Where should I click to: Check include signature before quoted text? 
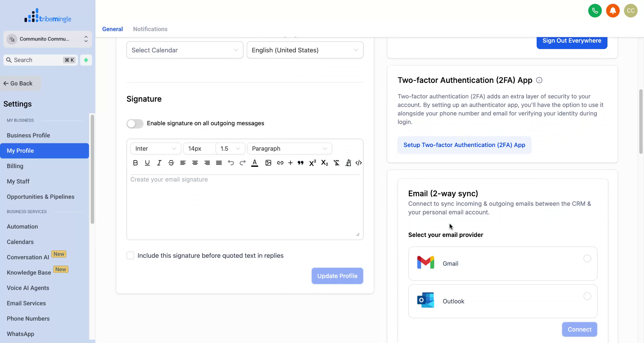point(130,255)
